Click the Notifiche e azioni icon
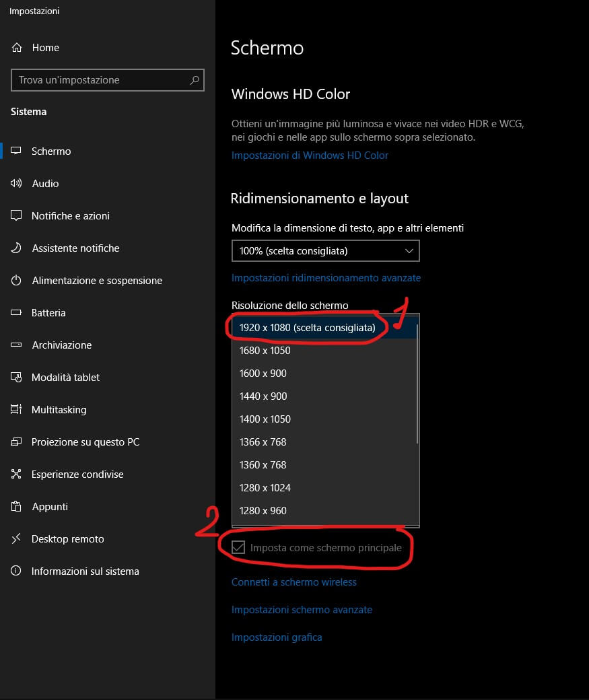Screen dimensions: 589x700 coord(17,216)
